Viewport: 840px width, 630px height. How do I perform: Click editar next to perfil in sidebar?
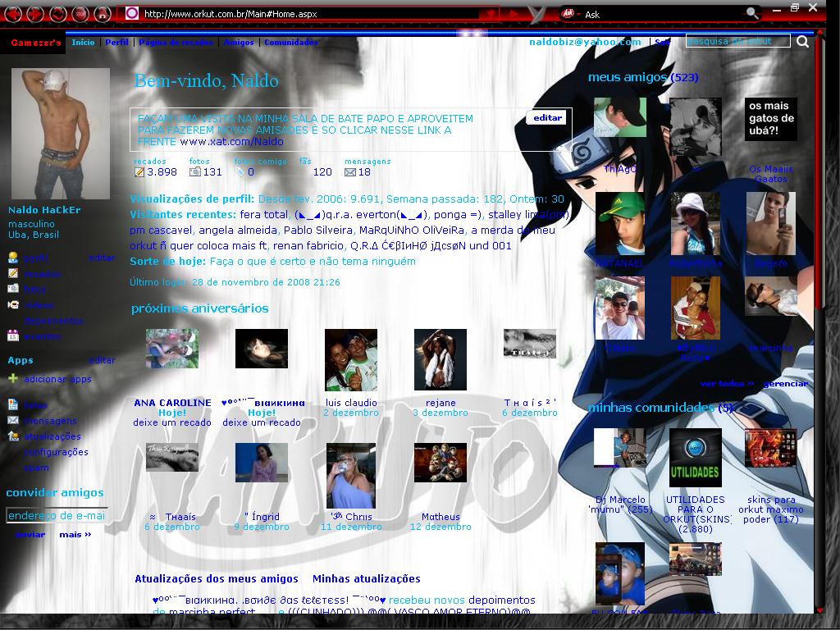(102, 258)
